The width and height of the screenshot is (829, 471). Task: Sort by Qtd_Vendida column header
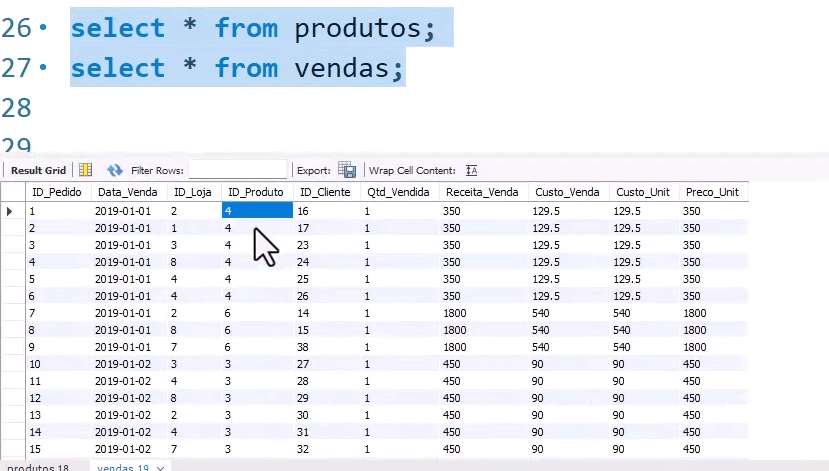point(399,192)
